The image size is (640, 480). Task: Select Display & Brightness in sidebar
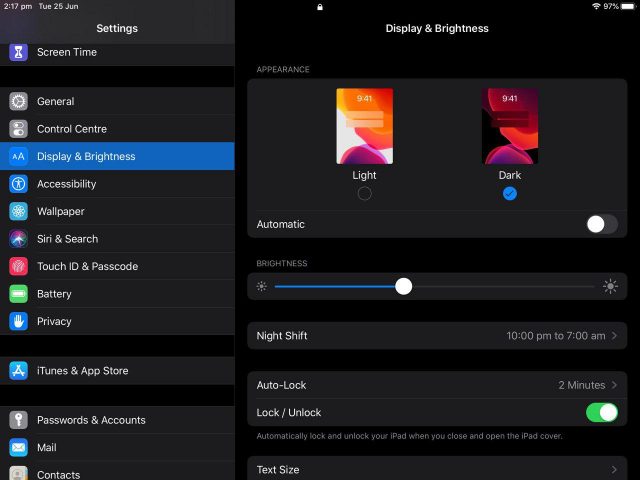pyautogui.click(x=117, y=156)
